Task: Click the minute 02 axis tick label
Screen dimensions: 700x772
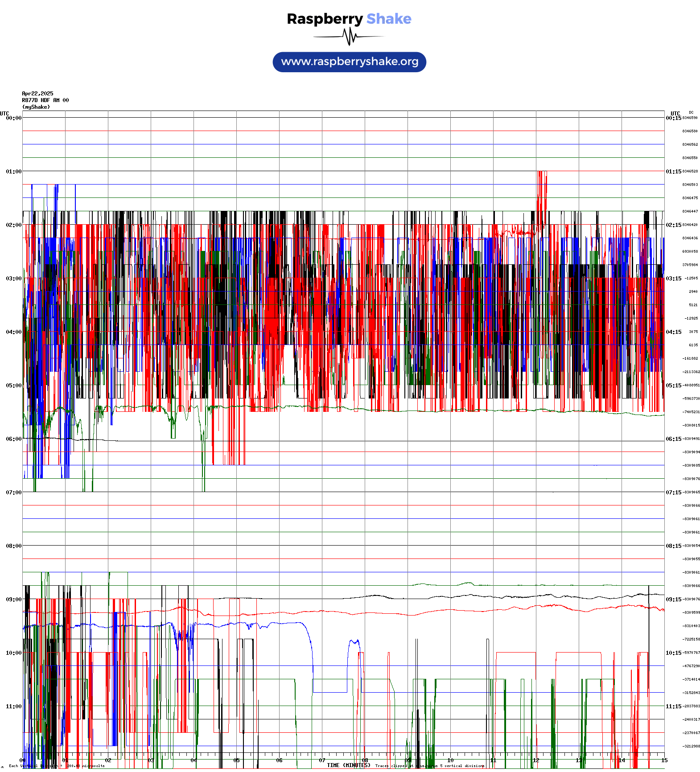Action: 108,760
